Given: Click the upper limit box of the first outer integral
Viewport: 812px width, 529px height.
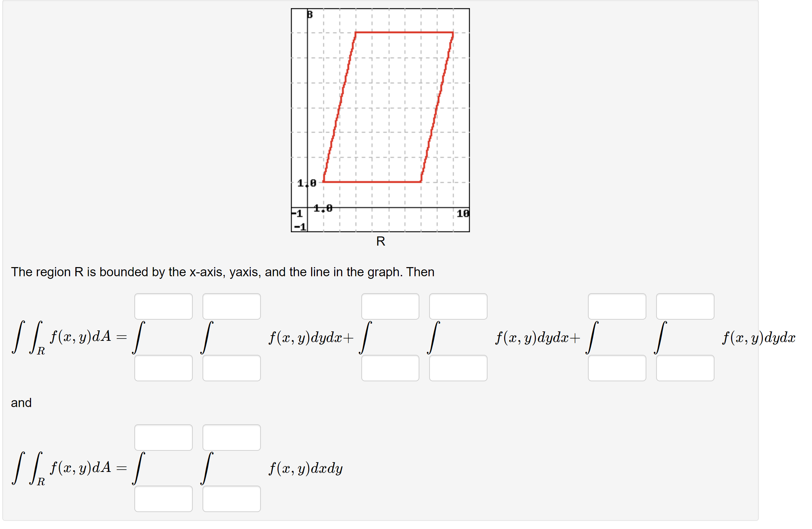Looking at the screenshot, I should click(x=163, y=306).
